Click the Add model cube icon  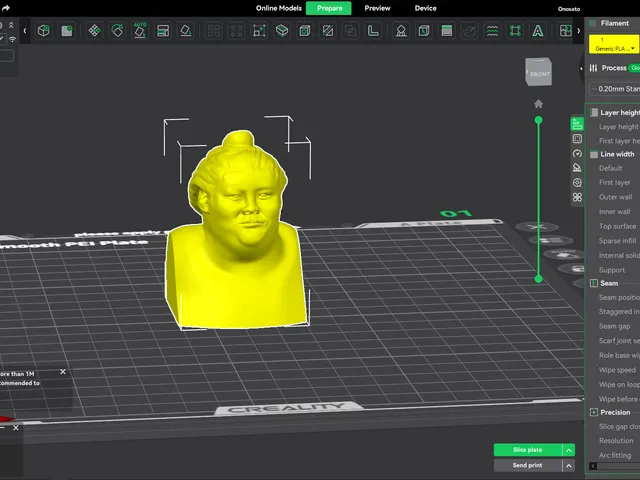(x=44, y=31)
